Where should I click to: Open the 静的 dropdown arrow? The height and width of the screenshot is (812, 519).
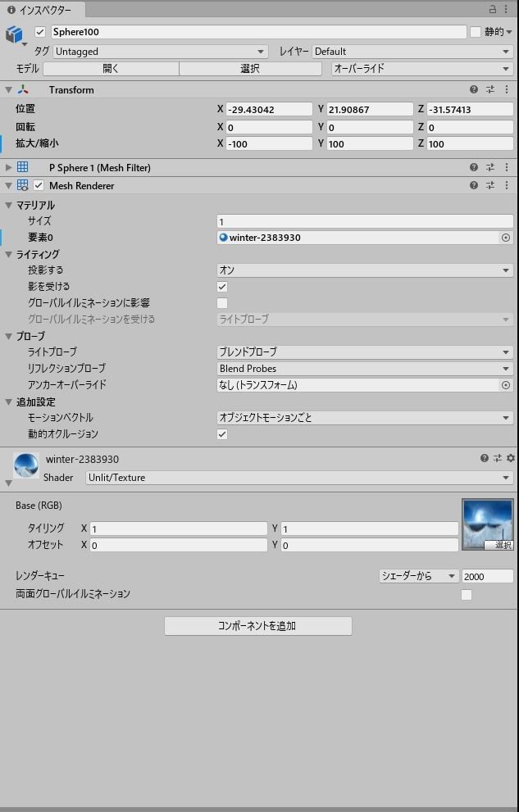pos(509,32)
